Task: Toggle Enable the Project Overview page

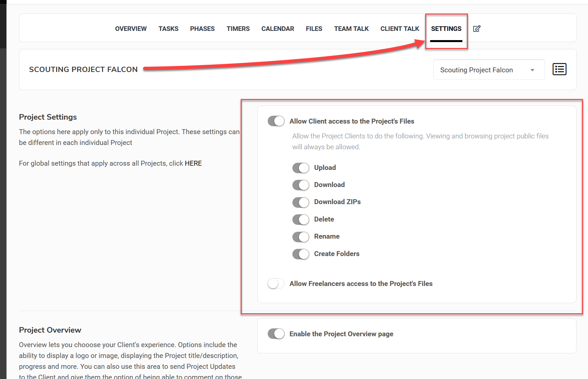Action: pos(276,334)
